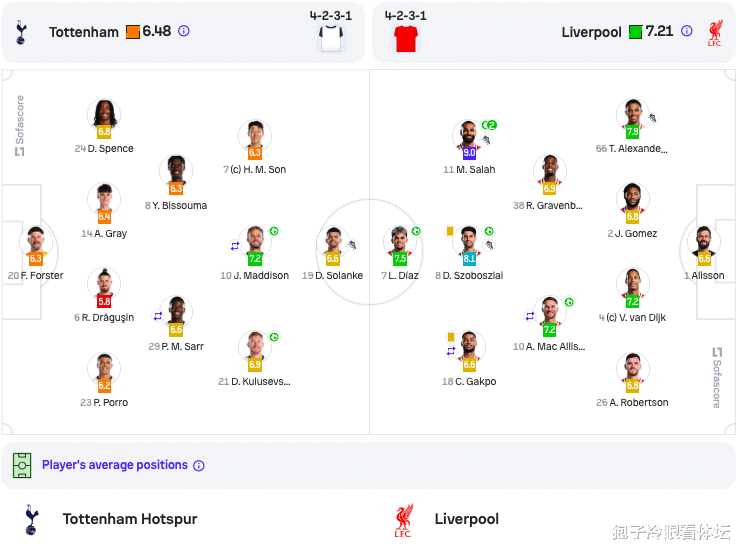Select the Alisson goalkeeper name label
The width and height of the screenshot is (739, 551).
(x=707, y=276)
